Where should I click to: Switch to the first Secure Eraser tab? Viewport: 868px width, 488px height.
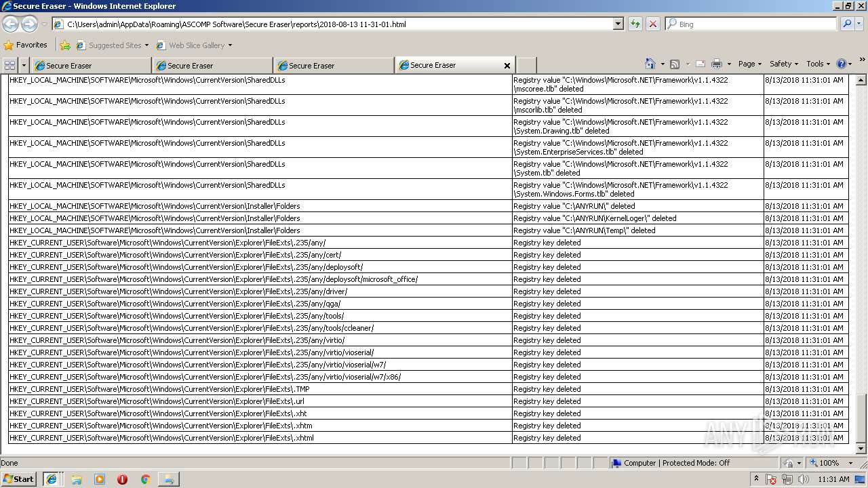coord(91,66)
